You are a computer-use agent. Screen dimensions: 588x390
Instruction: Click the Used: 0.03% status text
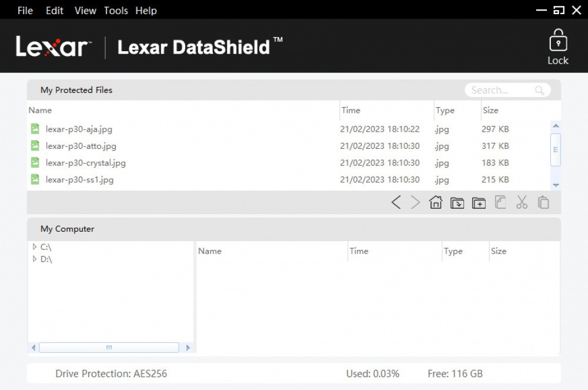pos(372,374)
